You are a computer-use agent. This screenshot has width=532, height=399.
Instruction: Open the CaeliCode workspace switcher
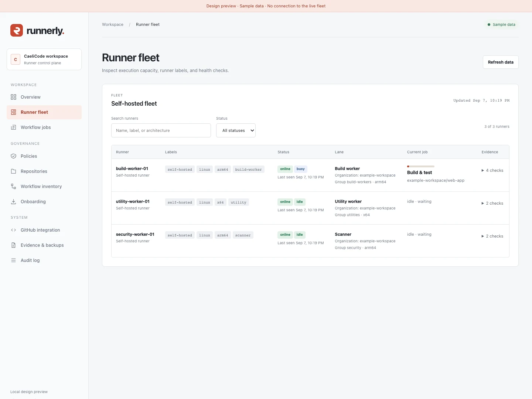click(44, 59)
